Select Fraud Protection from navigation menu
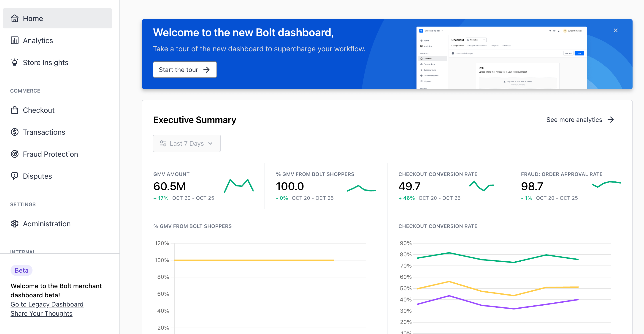644x334 pixels. pos(50,154)
